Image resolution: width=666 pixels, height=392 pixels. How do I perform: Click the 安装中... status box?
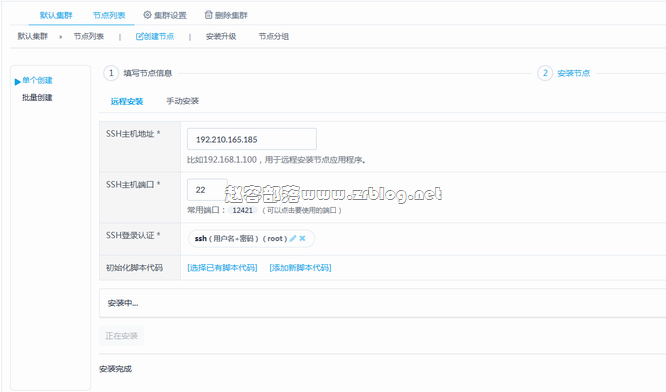click(382, 303)
